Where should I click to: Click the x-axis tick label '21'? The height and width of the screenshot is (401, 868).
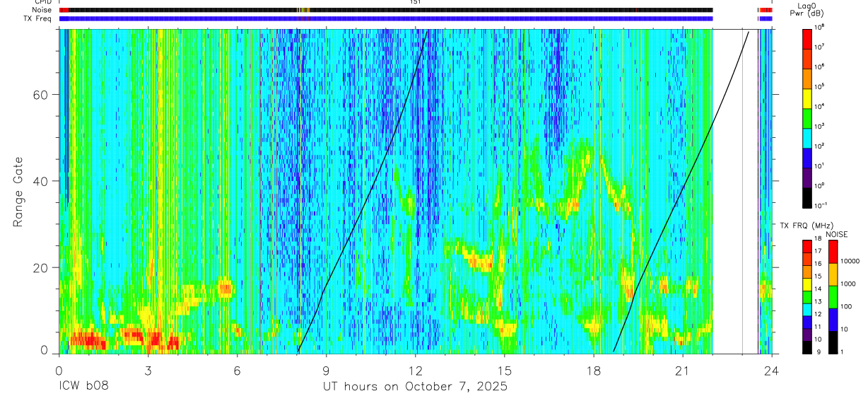click(683, 371)
